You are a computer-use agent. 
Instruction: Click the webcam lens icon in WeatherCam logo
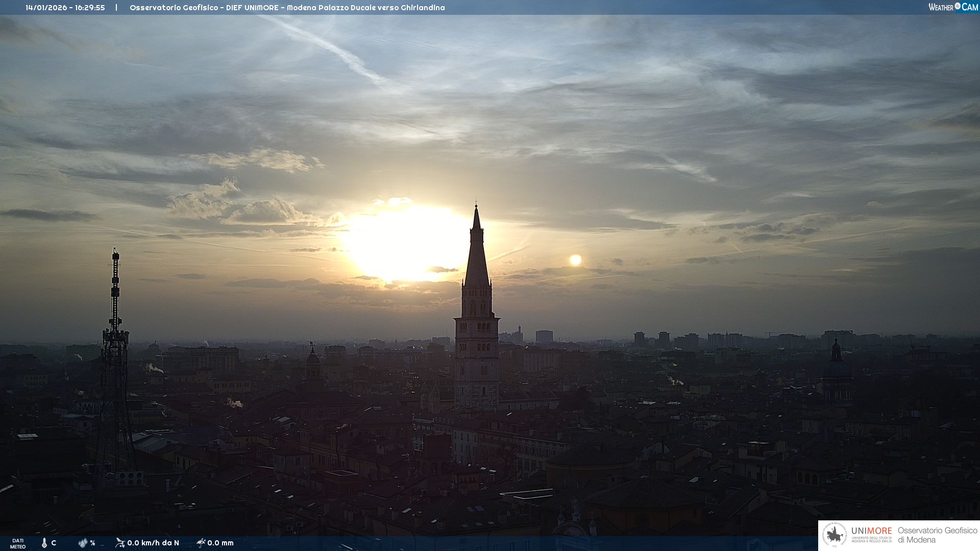pyautogui.click(x=958, y=6)
